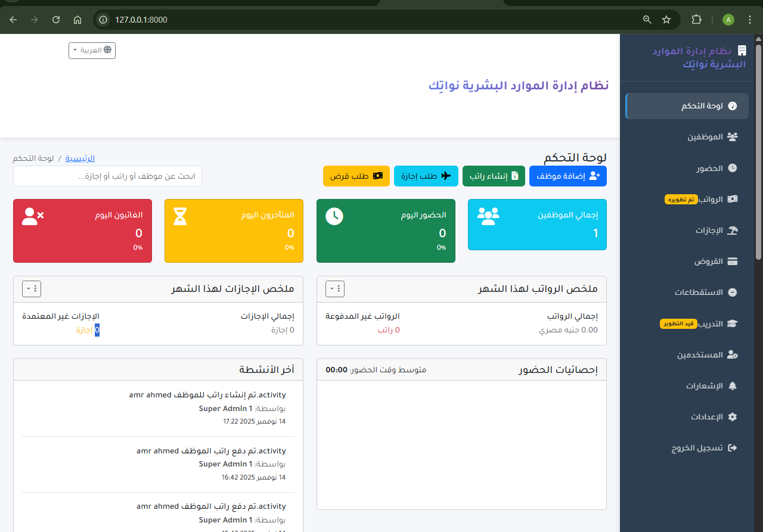Follow the الرئيسية breadcrumb link
Image resolution: width=763 pixels, height=532 pixels.
pos(80,158)
